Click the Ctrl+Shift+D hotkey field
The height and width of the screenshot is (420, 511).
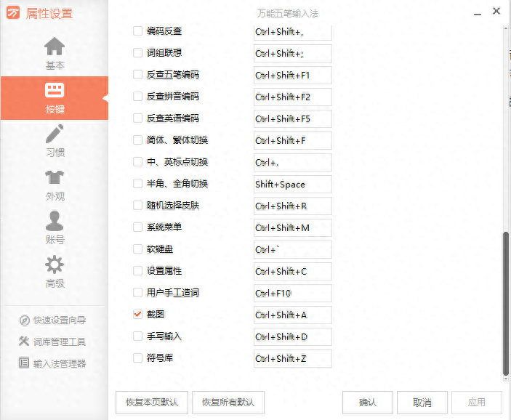293,337
